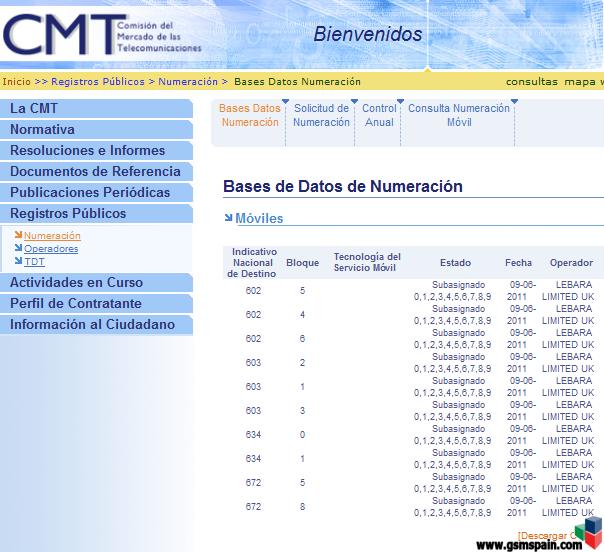Open Perfil de Contratante in sidebar
This screenshot has width=604, height=552.
point(96,303)
